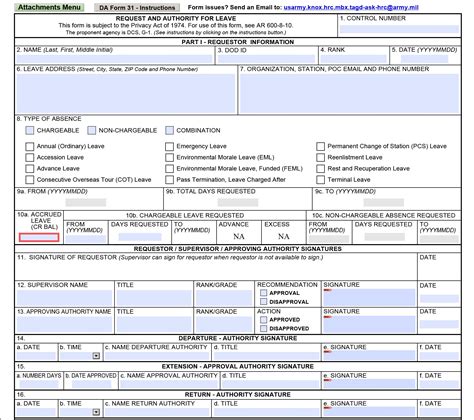
Task: Click the usarmy.knox.hrc email link
Action: [351, 7]
